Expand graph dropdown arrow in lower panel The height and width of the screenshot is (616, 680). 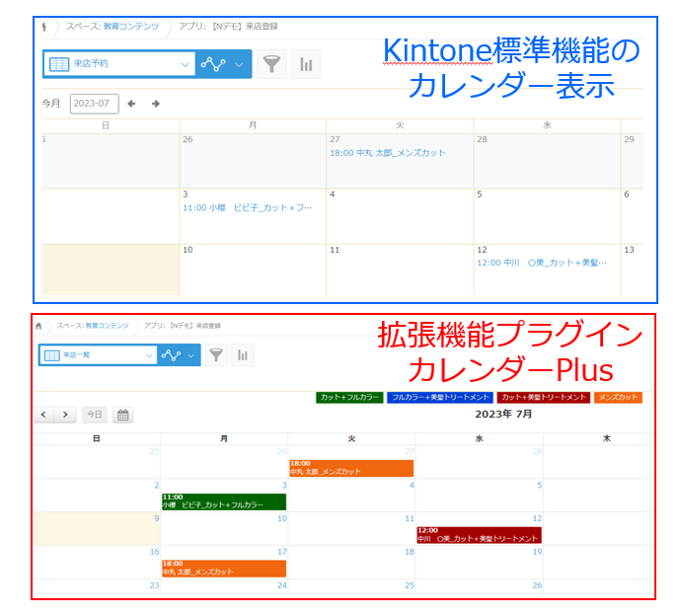tap(190, 355)
